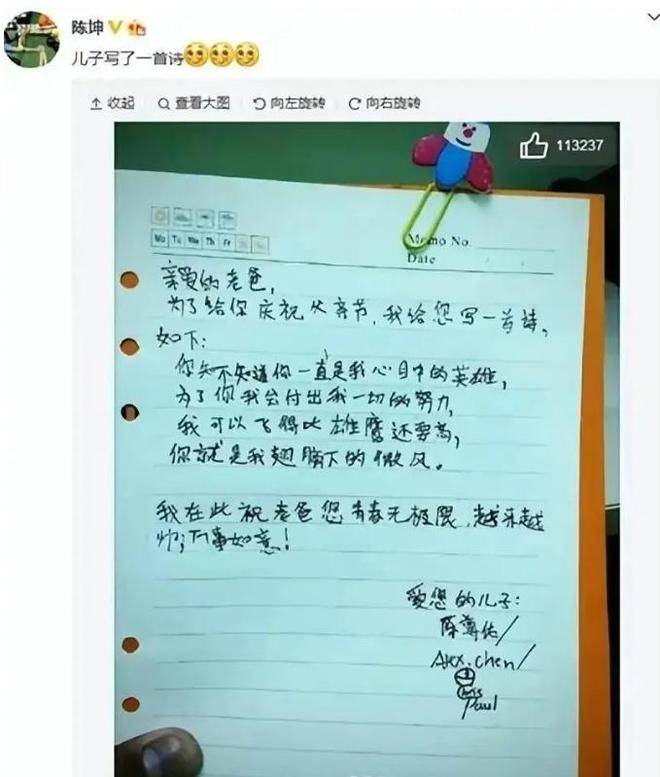Tick the Mo weekday box on memo
Image resolution: width=660 pixels, height=777 pixels.
coord(160,239)
